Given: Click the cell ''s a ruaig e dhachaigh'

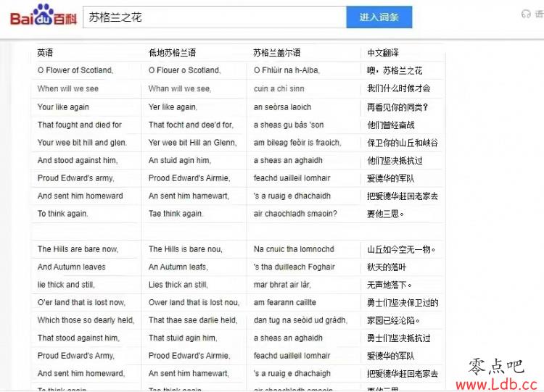Looking at the screenshot, I should [x=292, y=374].
